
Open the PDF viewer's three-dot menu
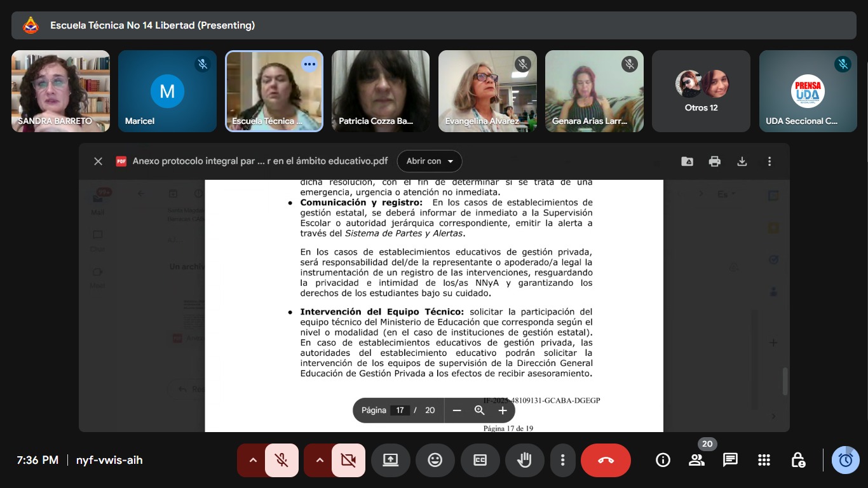[x=769, y=161]
